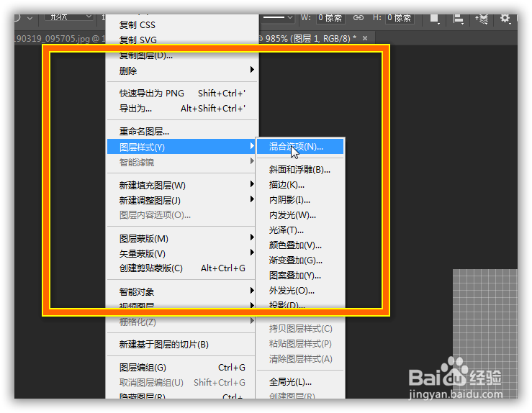Viewport: 532px width, 413px height.
Task: Open the path arrangement icon
Action: pyautogui.click(x=482, y=19)
